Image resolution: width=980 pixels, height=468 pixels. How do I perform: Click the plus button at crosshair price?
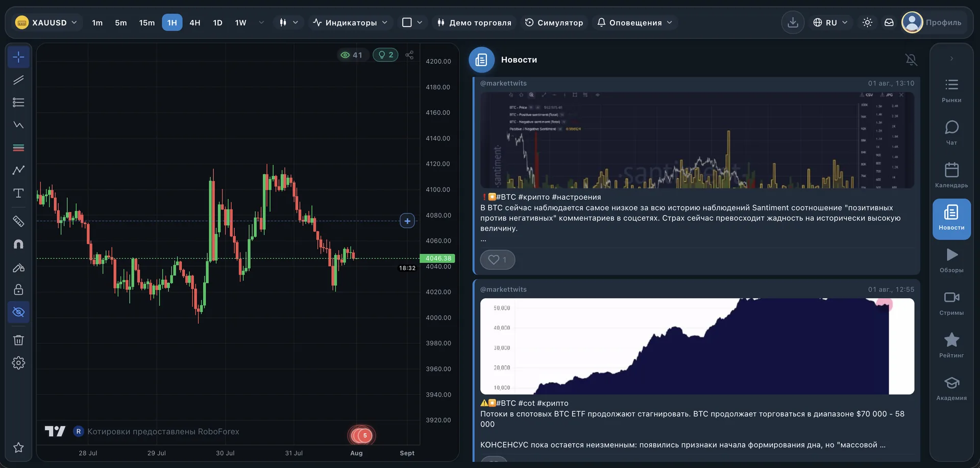(x=407, y=221)
